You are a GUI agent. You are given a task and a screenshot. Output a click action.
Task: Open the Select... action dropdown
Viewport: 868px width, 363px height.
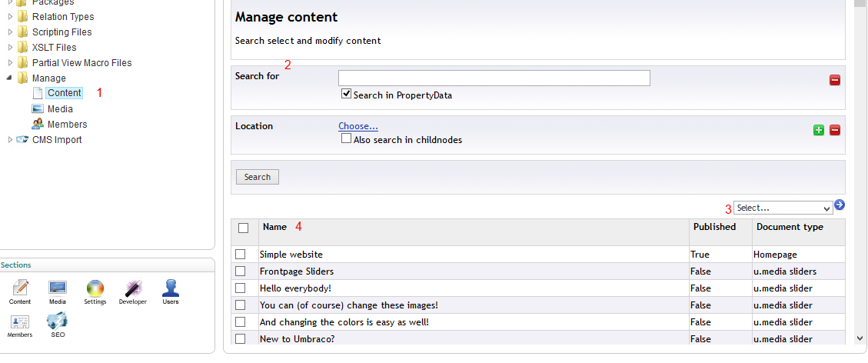pyautogui.click(x=783, y=208)
